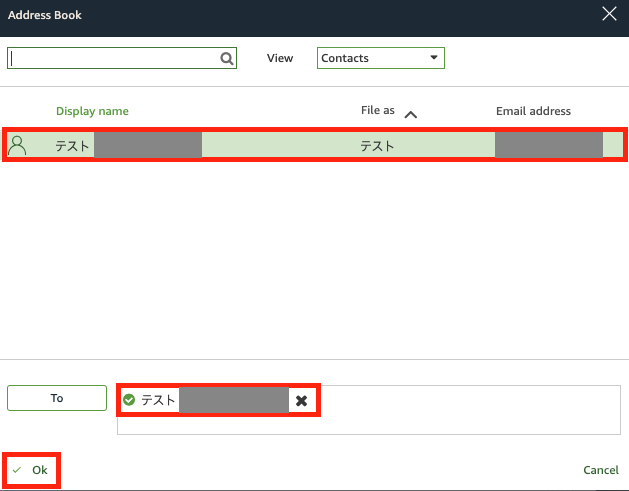Remove the テスト recipient with X icon
Viewport: 629px width, 491px height.
click(x=301, y=400)
